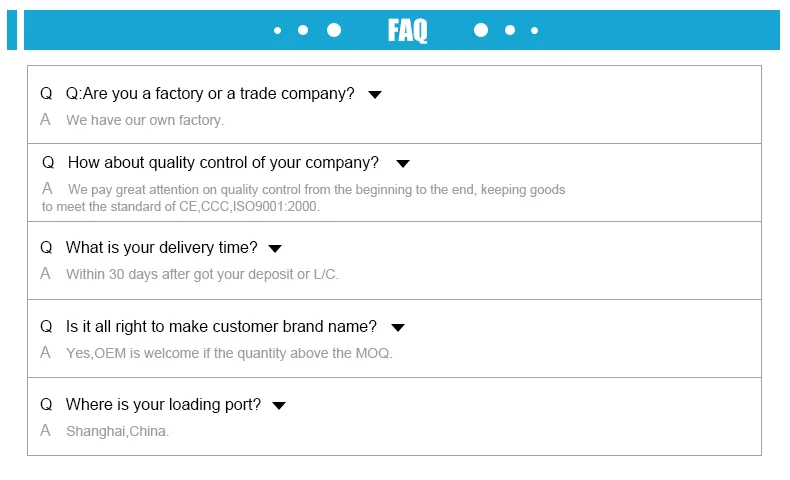
Task: Toggle the delivery time question arrow
Action: [275, 249]
